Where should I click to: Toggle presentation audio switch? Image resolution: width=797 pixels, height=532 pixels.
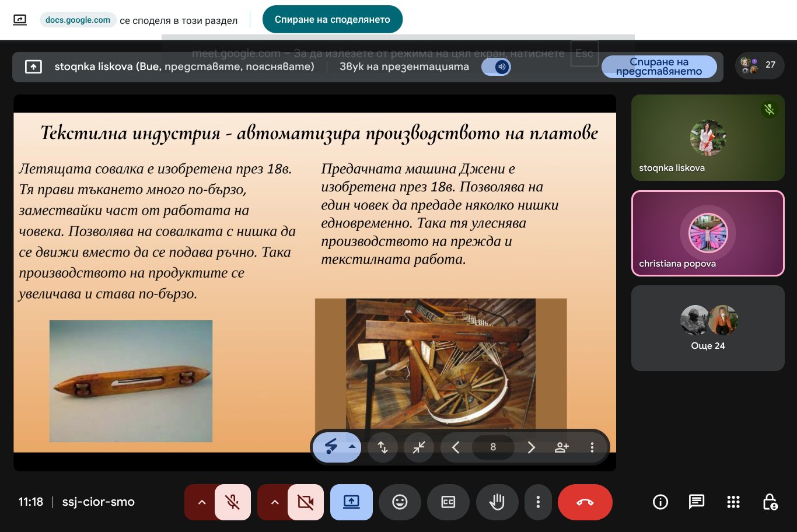pos(497,67)
